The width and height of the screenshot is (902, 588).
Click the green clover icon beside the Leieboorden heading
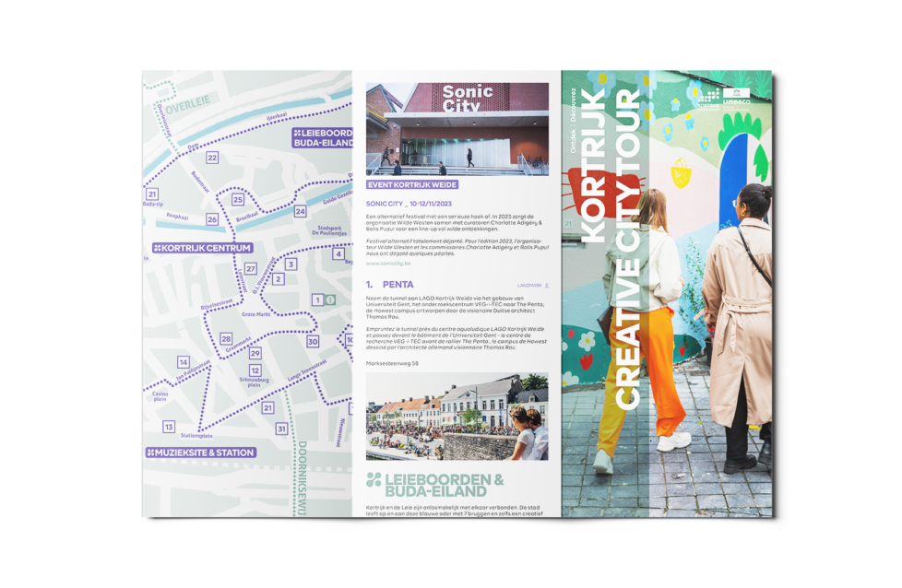(374, 479)
